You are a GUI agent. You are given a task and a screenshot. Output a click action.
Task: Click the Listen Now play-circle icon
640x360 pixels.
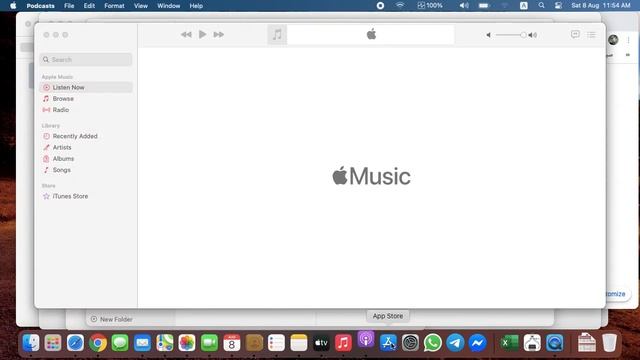(x=46, y=87)
